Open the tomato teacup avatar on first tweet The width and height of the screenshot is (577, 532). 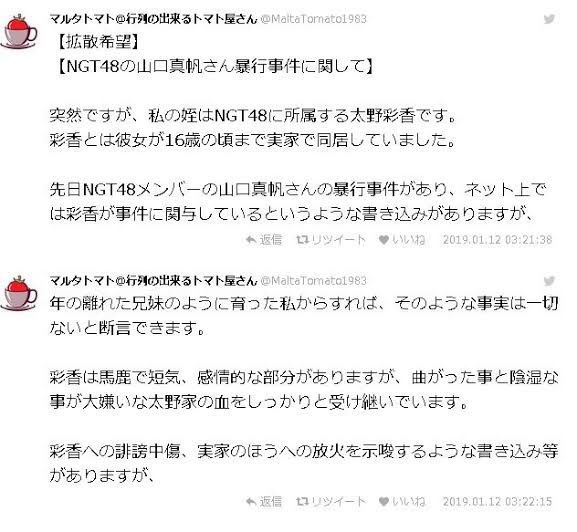pos(19,32)
